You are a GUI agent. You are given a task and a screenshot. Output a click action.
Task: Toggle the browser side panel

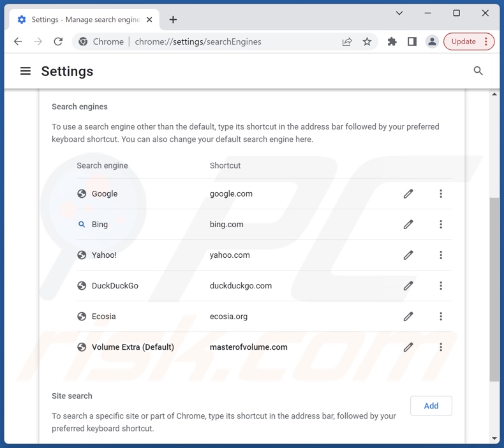click(411, 41)
